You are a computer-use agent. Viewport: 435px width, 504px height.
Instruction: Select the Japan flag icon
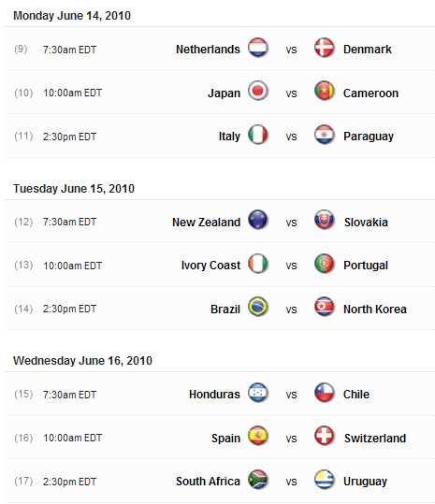point(258,91)
